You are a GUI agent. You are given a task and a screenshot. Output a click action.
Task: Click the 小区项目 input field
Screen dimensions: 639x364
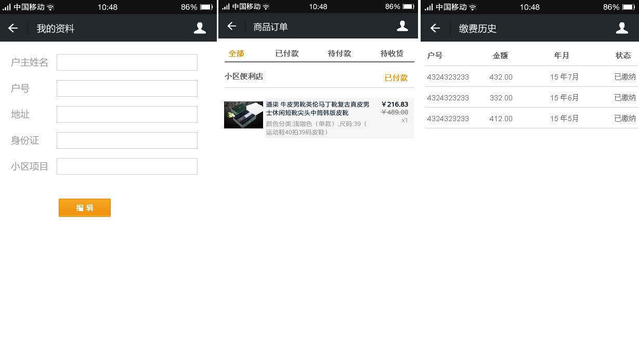coord(127,166)
